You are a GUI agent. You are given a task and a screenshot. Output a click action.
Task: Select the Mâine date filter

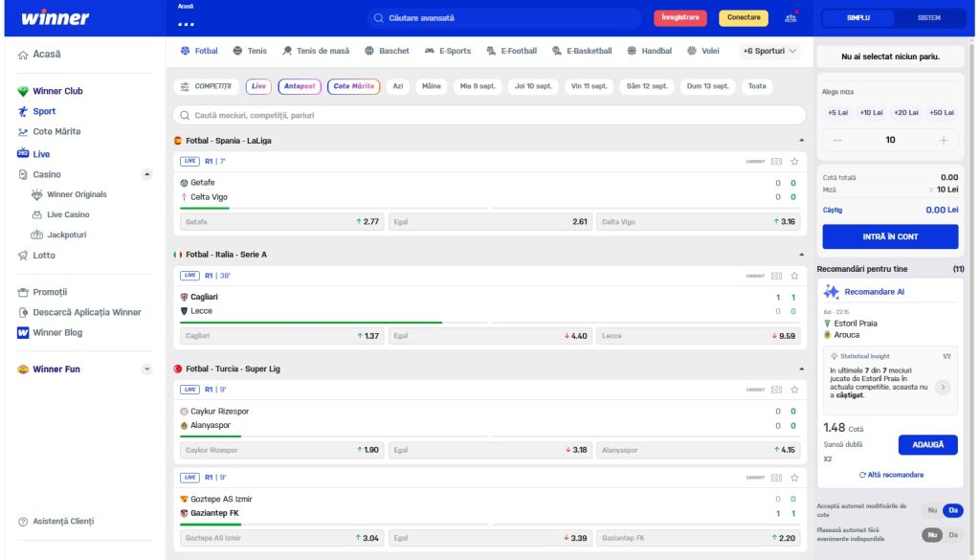[x=432, y=86]
